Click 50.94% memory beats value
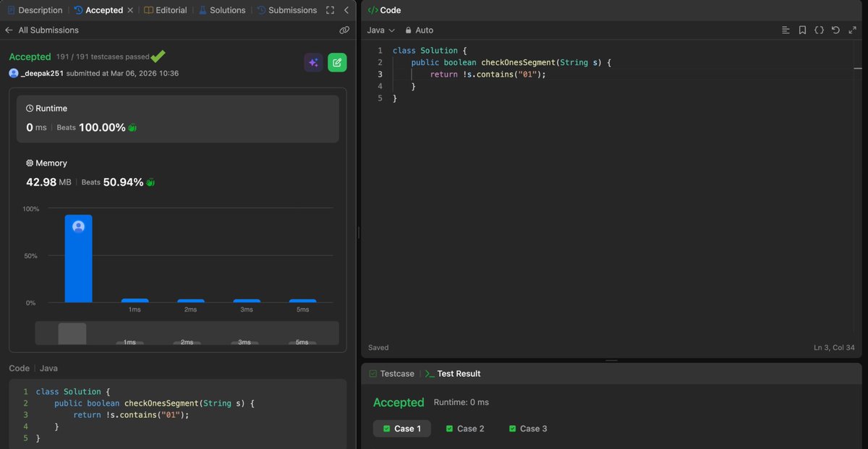868x449 pixels. pyautogui.click(x=123, y=182)
